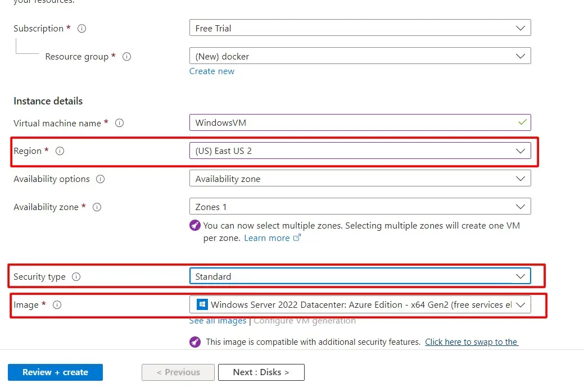Image resolution: width=584 pixels, height=392 pixels.
Task: Open the Subscription dropdown
Action: [x=360, y=28]
